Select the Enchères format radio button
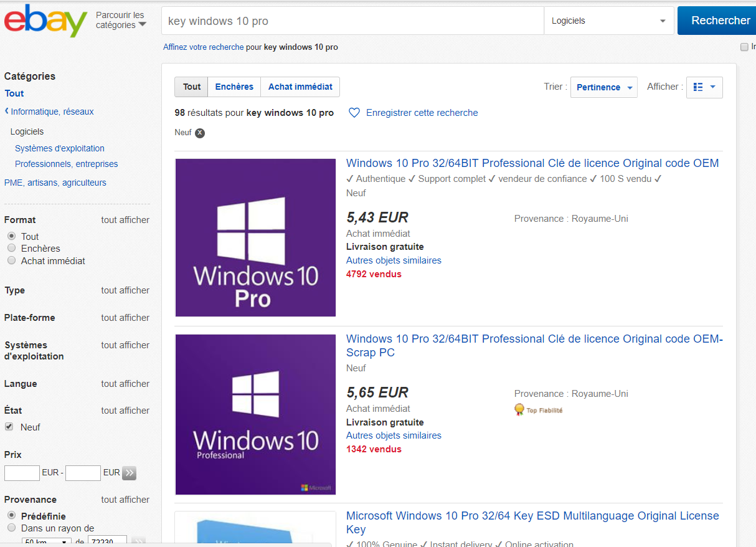 pyautogui.click(x=11, y=248)
